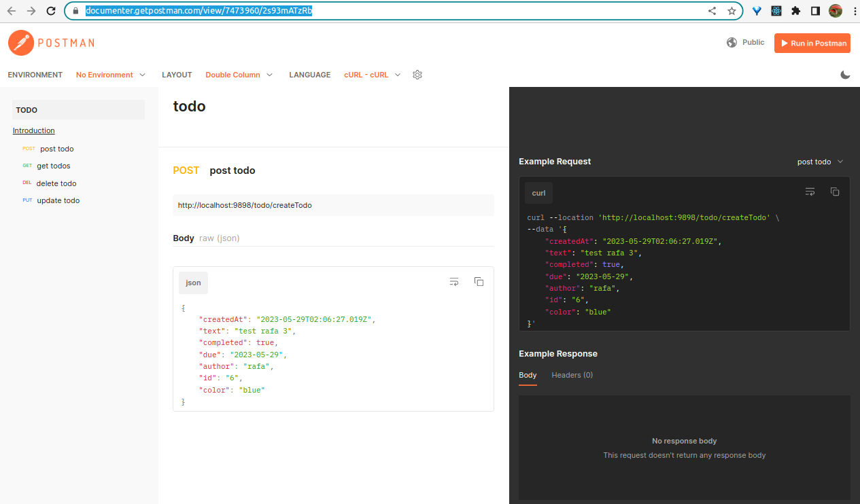The image size is (860, 504).
Task: Click the curl label tab
Action: pos(539,193)
